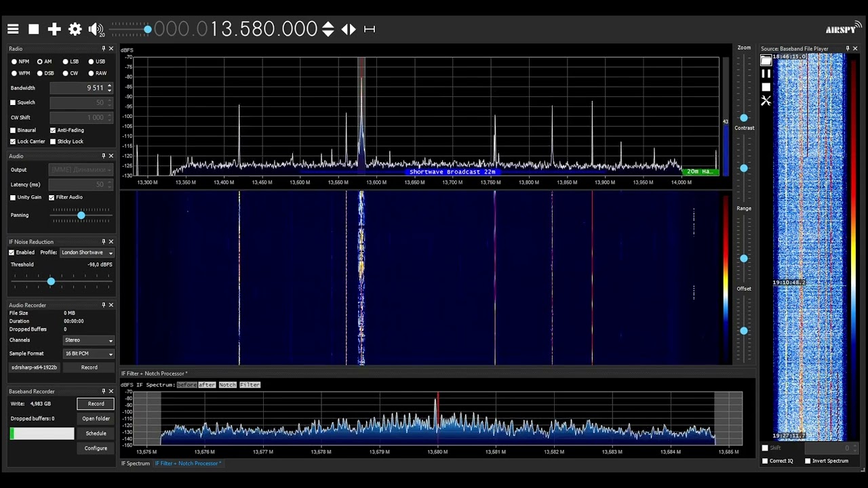Click the sdrsharp-x64-1922b file name button
This screenshot has height=488, width=868.
tap(35, 367)
